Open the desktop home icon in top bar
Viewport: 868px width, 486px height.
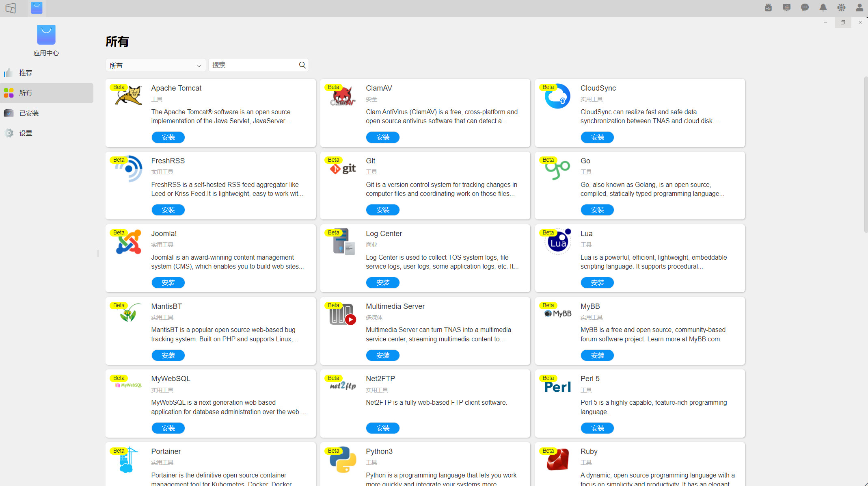11,8
